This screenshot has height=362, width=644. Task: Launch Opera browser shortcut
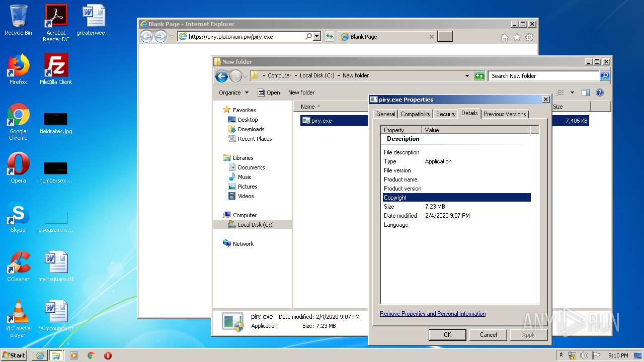point(18,168)
